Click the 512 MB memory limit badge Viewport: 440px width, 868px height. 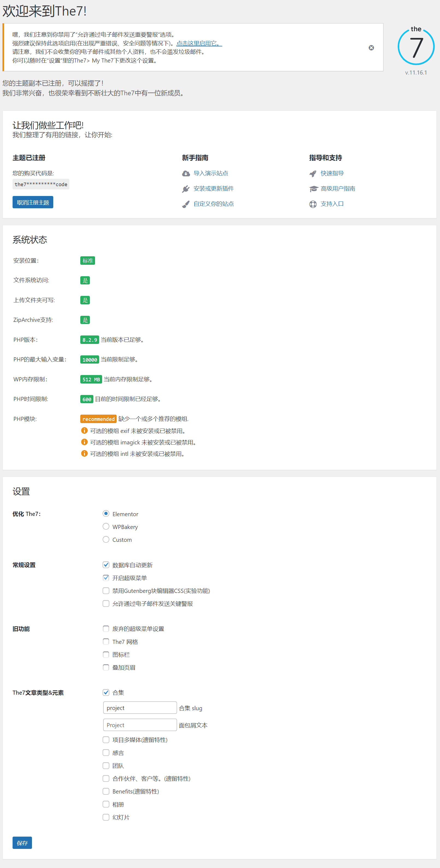click(91, 379)
